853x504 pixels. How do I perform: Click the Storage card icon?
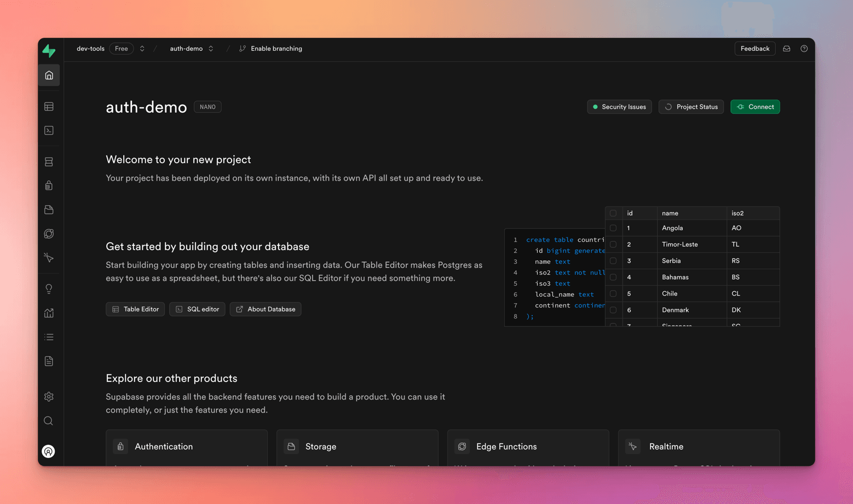click(291, 447)
